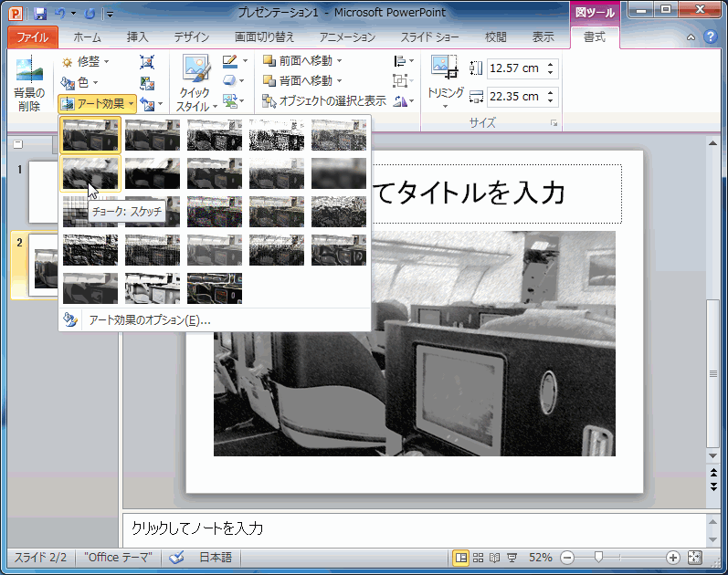Viewport: 728px width, 575px height.
Task: Click 背面へ移動 send backward button
Action: click(302, 80)
